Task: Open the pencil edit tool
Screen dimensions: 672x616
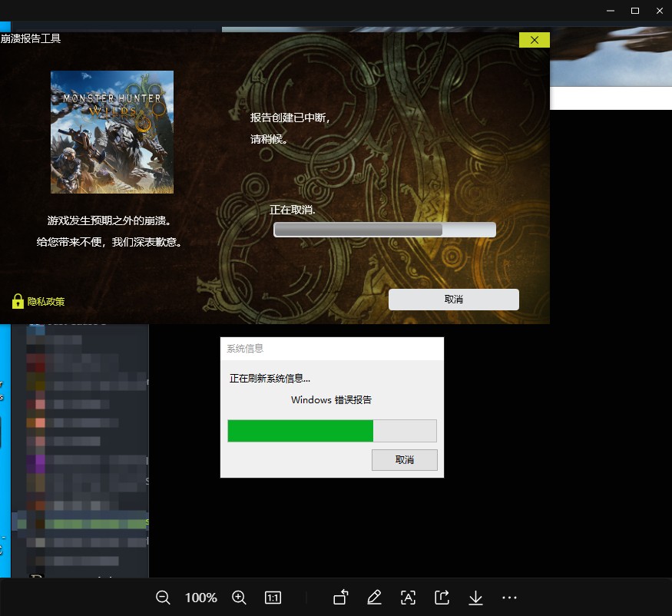Action: pos(374,598)
